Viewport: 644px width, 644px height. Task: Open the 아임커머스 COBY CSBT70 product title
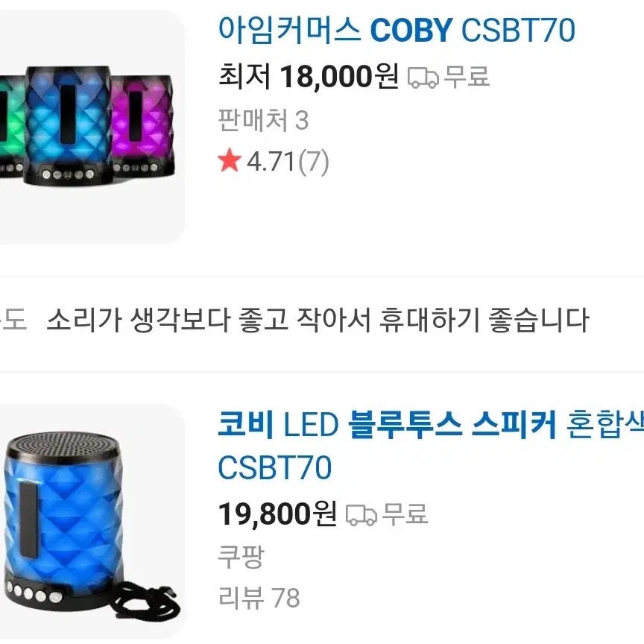tap(397, 30)
